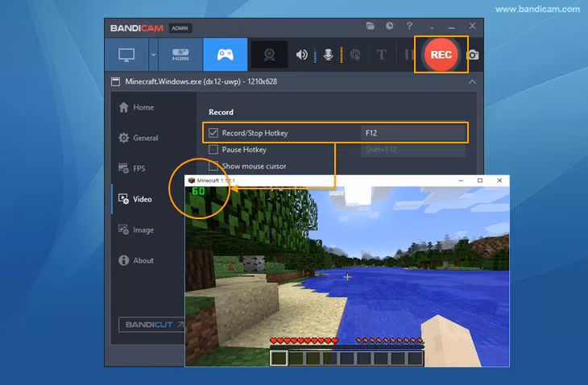
Task: Click the screenshot camera icon
Action: pos(473,55)
